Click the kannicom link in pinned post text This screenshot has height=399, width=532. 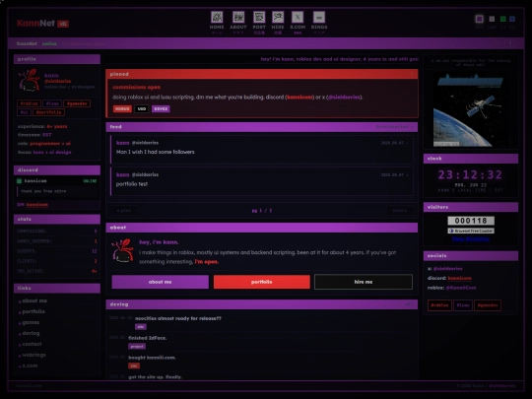299,97
